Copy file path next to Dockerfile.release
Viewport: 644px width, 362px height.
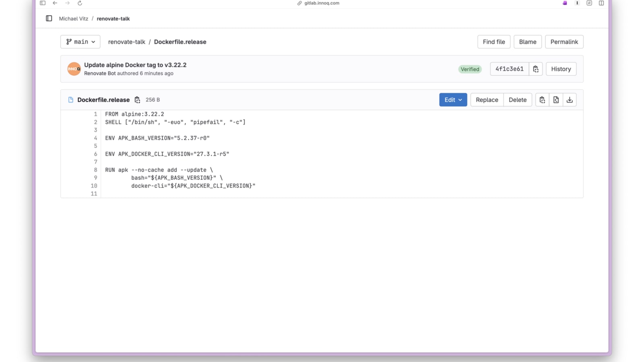tap(137, 100)
